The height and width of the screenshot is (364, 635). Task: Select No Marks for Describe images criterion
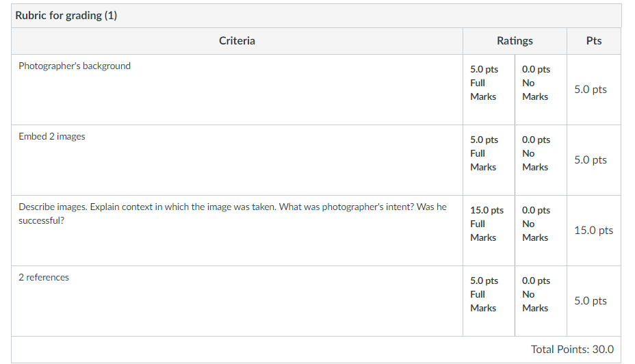coord(541,231)
